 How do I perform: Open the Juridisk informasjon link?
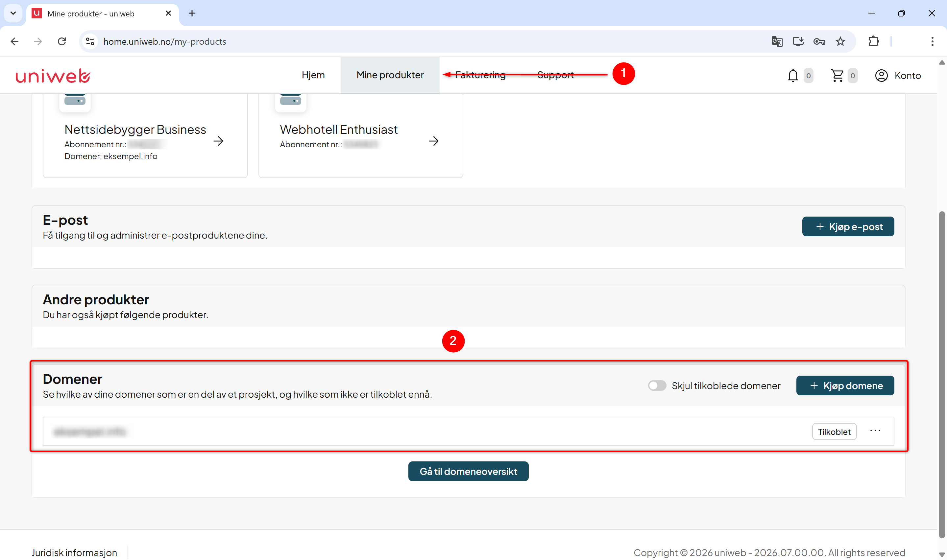[74, 553]
